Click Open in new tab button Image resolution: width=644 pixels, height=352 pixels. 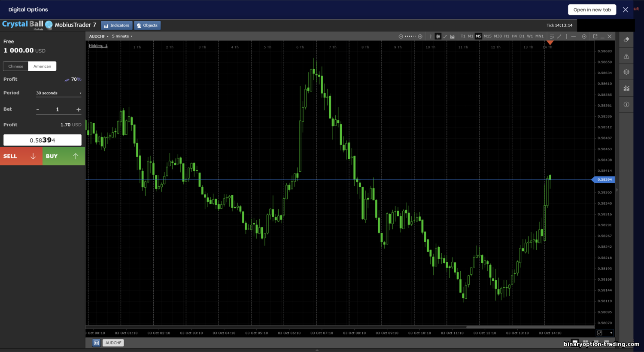[x=592, y=9]
